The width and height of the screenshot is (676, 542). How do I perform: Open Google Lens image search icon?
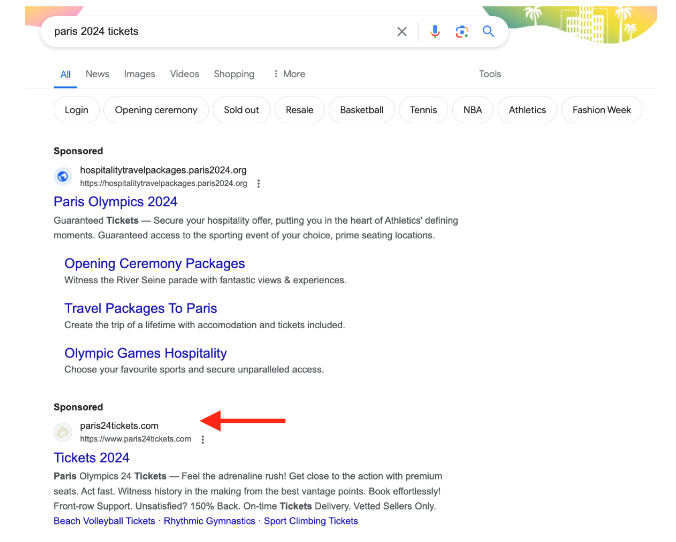click(462, 31)
